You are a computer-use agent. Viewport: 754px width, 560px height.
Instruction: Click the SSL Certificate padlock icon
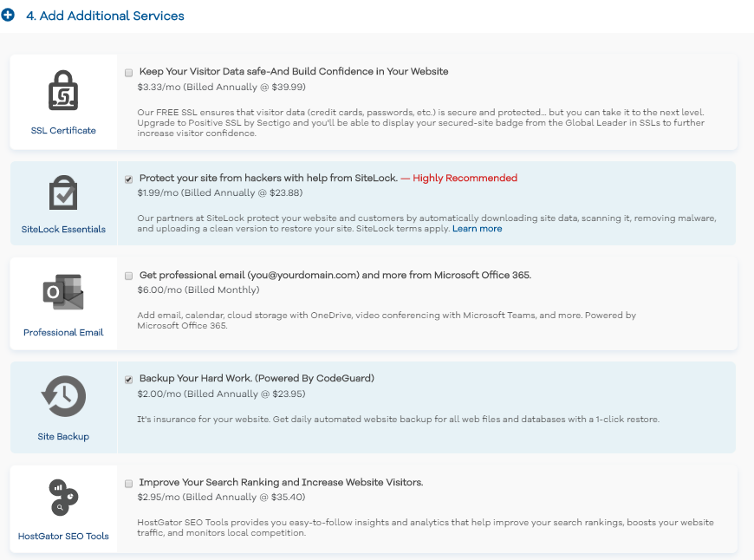pos(63,91)
